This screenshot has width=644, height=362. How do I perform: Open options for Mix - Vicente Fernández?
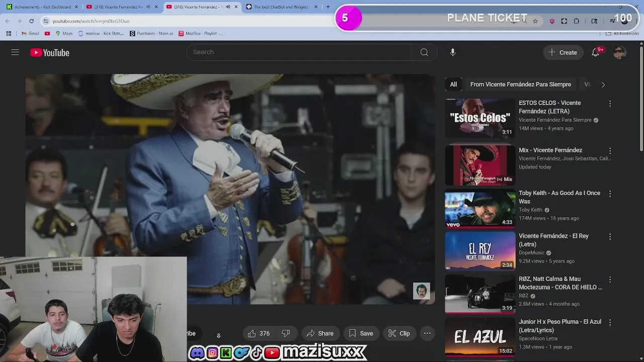(x=610, y=151)
